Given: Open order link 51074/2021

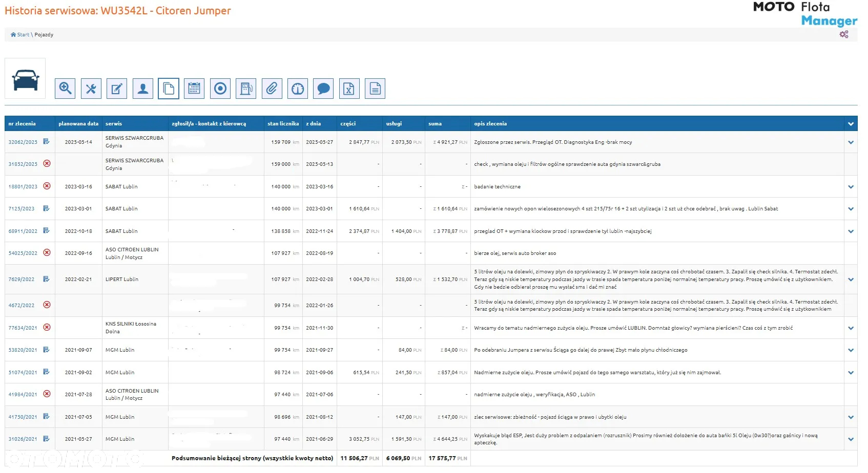Looking at the screenshot, I should pos(23,373).
